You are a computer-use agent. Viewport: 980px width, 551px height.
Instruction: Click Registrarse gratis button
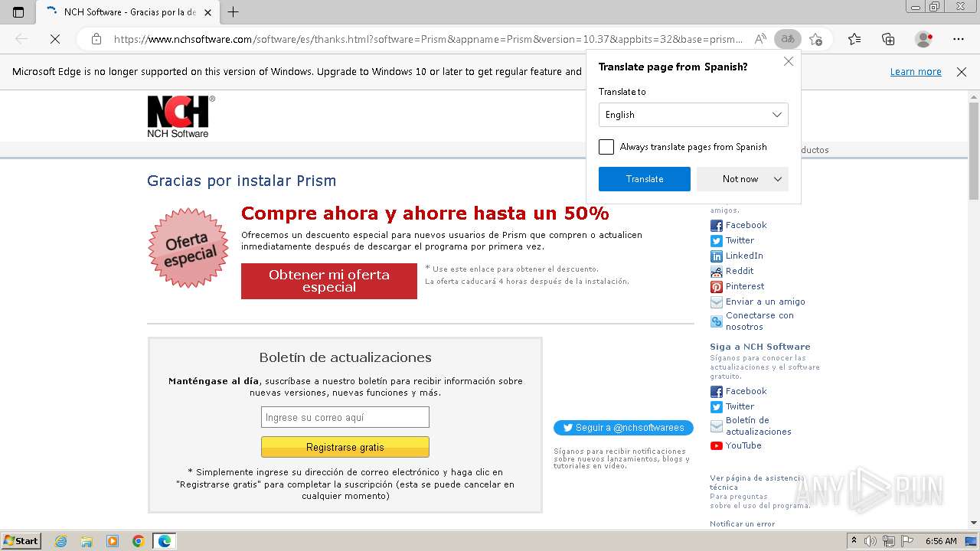tap(345, 447)
